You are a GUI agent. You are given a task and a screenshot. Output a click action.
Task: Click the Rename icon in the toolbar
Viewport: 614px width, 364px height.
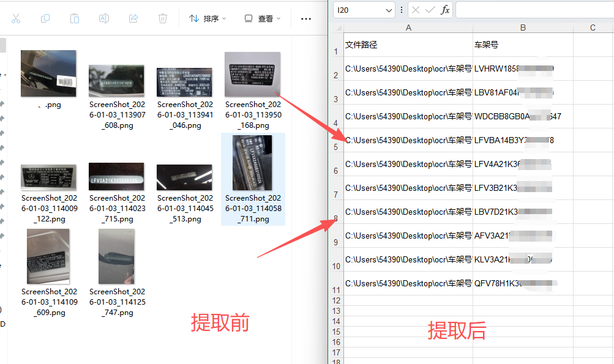coord(103,18)
